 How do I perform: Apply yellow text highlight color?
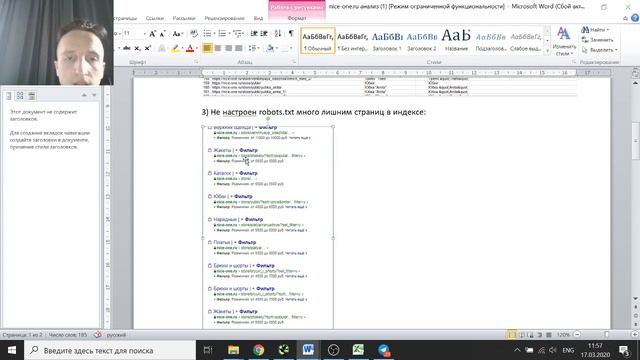(x=175, y=49)
